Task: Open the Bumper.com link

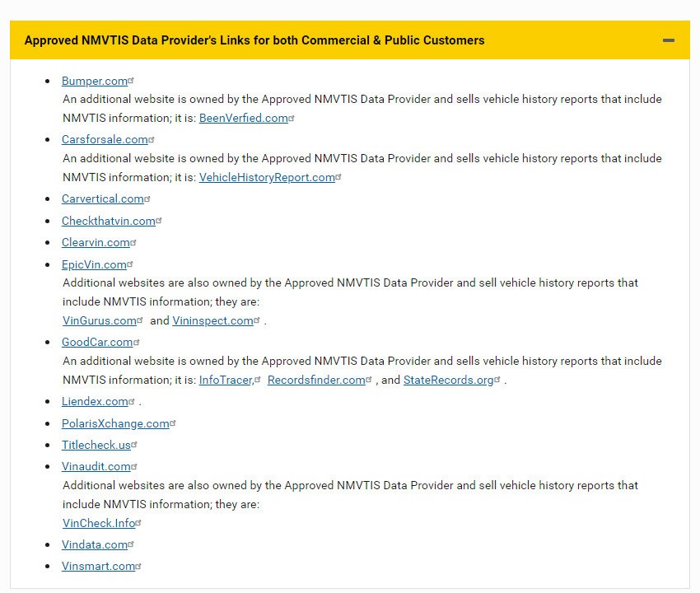Action: (95, 82)
